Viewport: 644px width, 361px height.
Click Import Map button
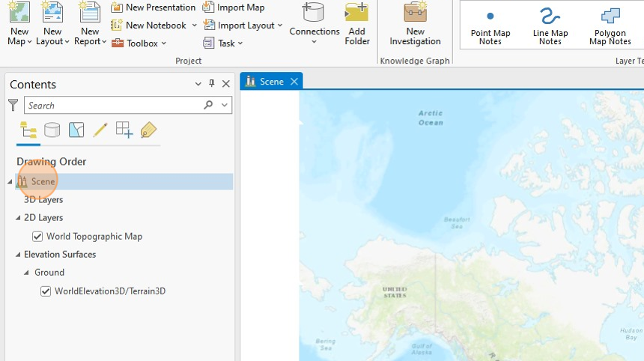coord(234,7)
